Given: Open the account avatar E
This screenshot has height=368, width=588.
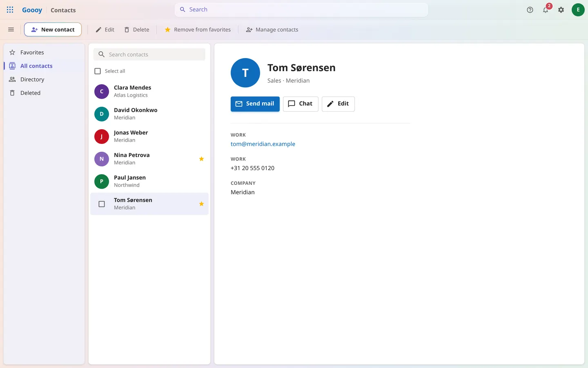Looking at the screenshot, I should (578, 10).
